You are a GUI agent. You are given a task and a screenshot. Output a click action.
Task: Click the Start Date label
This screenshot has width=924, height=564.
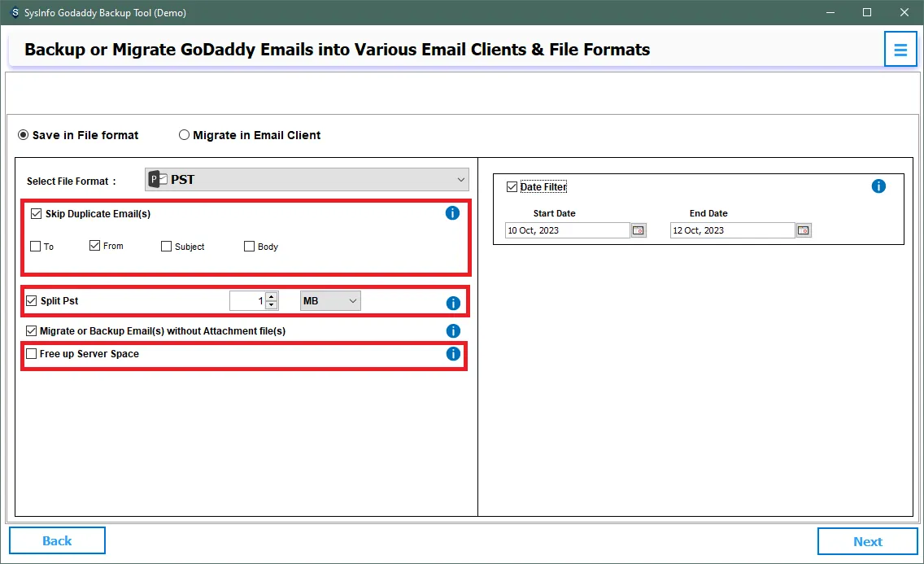tap(554, 213)
